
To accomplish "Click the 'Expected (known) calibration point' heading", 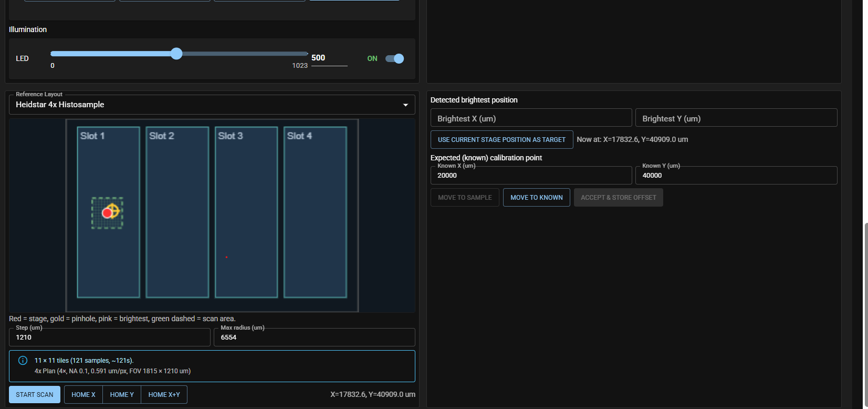I will [x=486, y=158].
